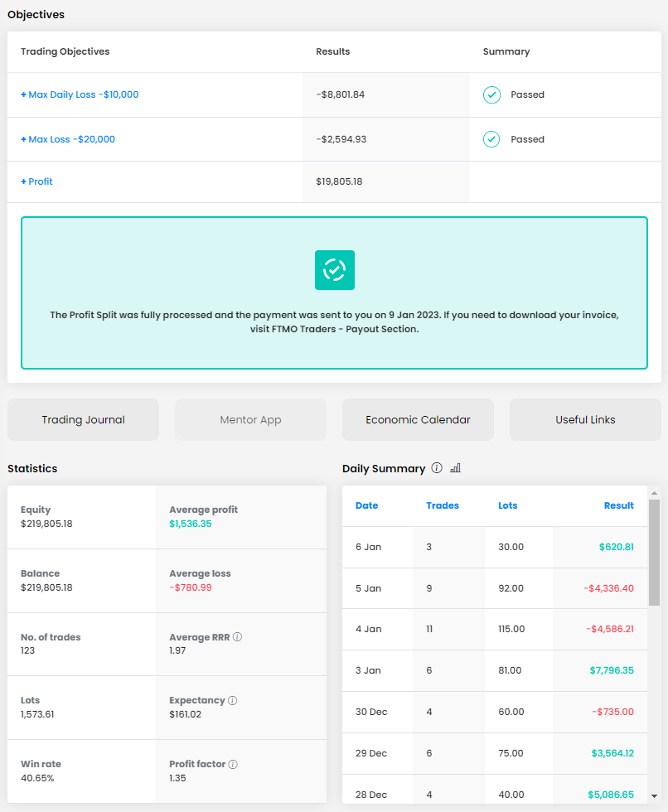Screen dimensions: 668x812
Task: Click the -$8,801.84 result value
Action: [340, 94]
